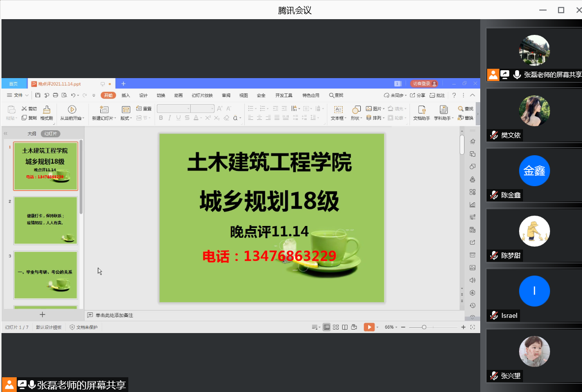
Task: Click the Cut (剪切) scissors icon
Action: click(x=24, y=109)
